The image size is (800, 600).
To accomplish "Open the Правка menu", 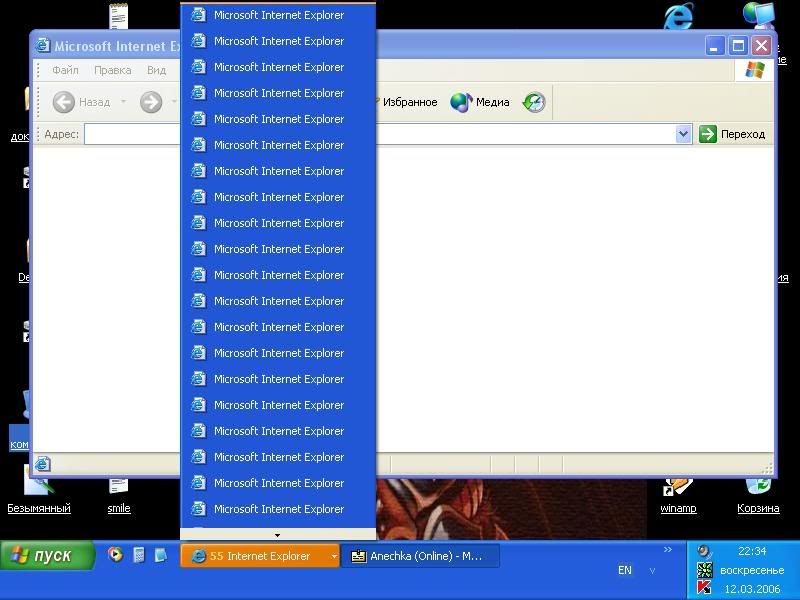I will 113,70.
